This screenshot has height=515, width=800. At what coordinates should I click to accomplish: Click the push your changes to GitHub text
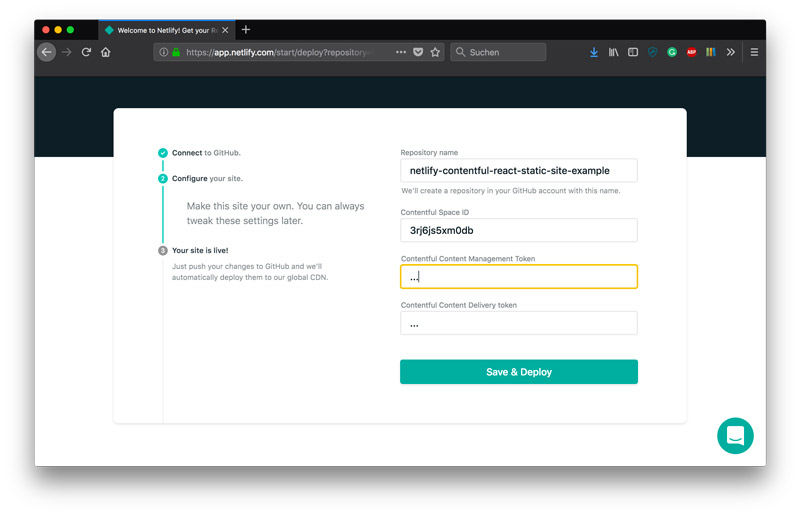(x=250, y=272)
